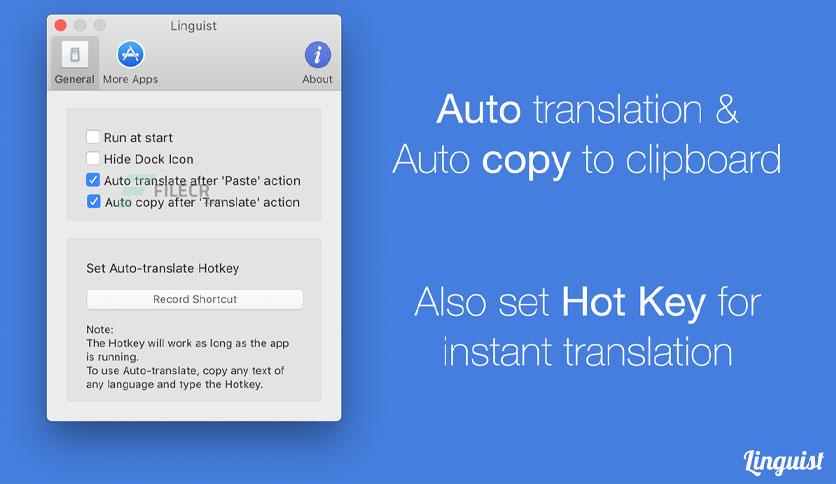This screenshot has height=484, width=836.
Task: Click the Note: hotkey description text
Action: tap(188, 357)
